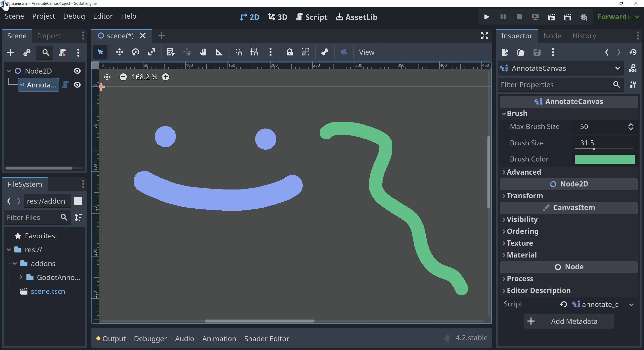644x350 pixels.
Task: Toggle visibility of Annota... node
Action: click(78, 84)
